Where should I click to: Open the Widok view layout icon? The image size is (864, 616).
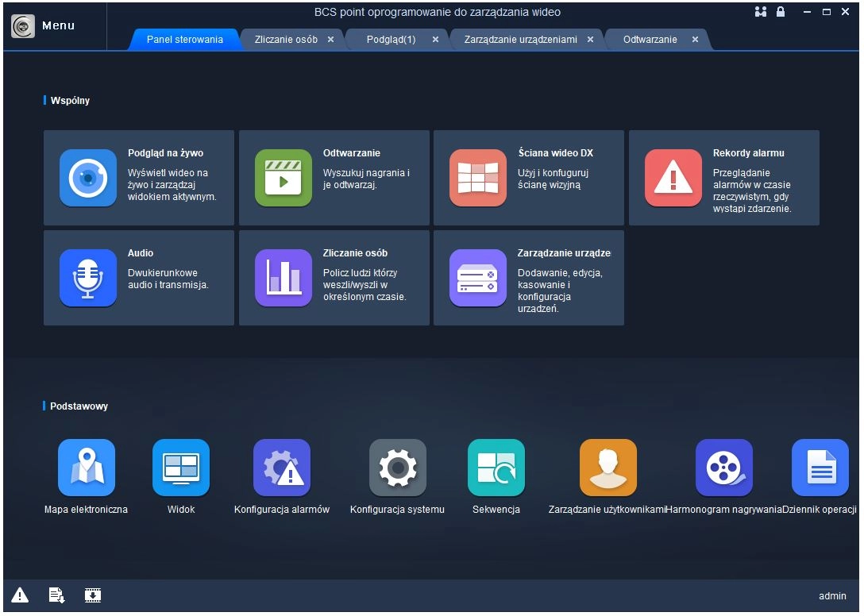tap(181, 468)
